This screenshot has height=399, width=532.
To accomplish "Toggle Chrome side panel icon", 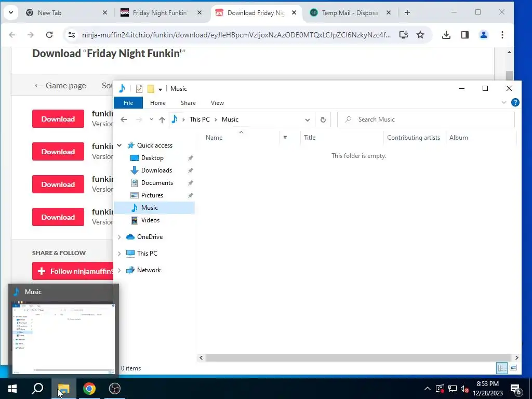I will (465, 35).
